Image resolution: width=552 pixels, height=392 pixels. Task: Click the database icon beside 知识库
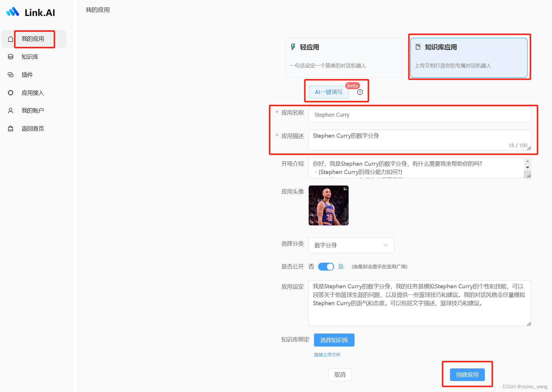(x=11, y=57)
